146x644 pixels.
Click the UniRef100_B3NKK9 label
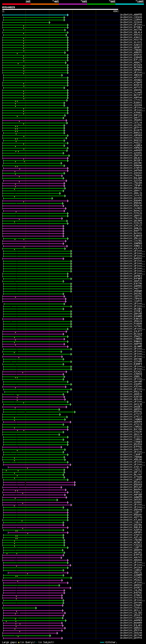[x=131, y=236]
